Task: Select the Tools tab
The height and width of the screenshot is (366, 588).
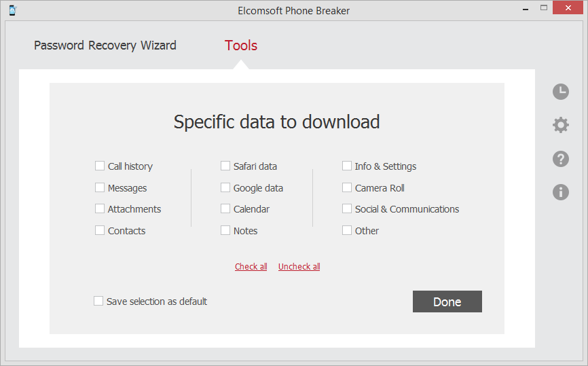Action: tap(241, 45)
